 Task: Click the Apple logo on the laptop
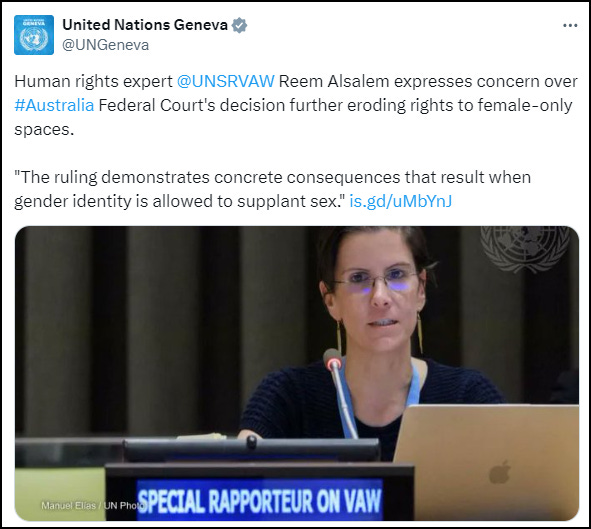500,472
